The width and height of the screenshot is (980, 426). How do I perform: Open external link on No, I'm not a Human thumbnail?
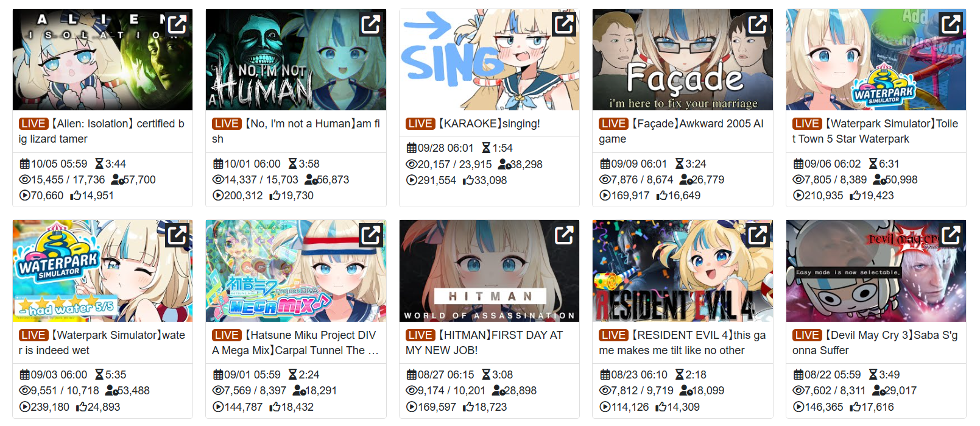371,24
